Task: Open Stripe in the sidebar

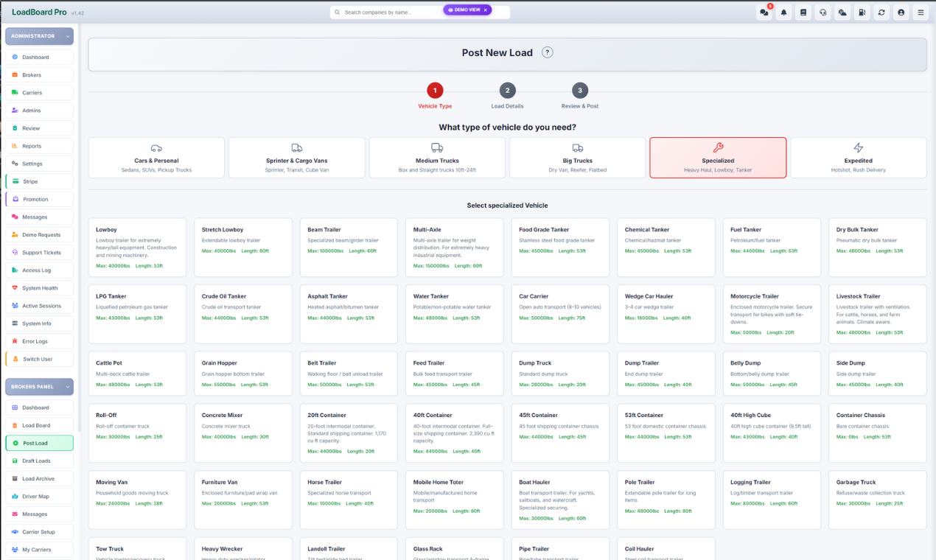Action: coord(39,181)
